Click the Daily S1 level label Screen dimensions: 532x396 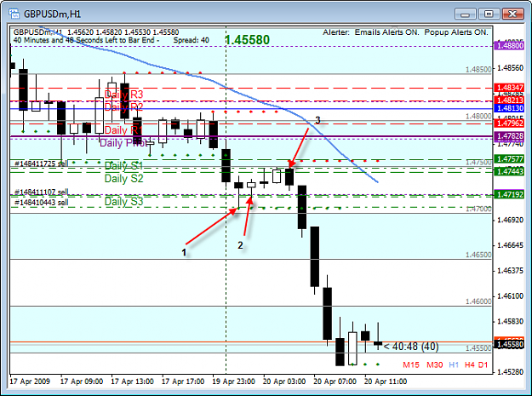coord(123,165)
